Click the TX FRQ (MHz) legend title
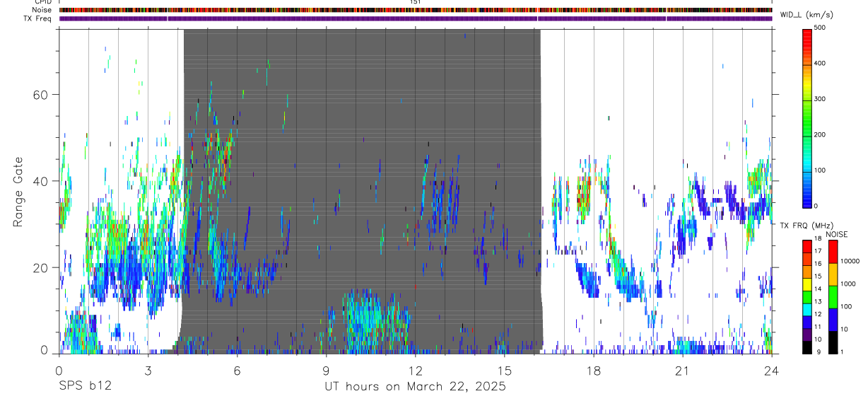 click(808, 226)
